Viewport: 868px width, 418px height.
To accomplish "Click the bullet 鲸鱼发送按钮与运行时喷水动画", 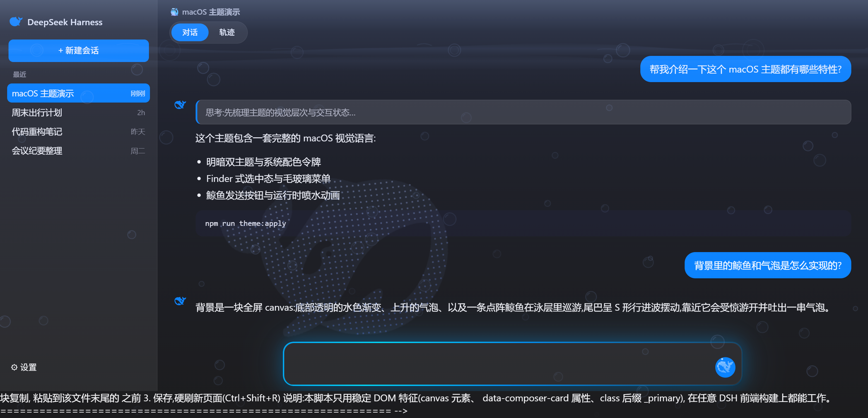I will (x=273, y=195).
